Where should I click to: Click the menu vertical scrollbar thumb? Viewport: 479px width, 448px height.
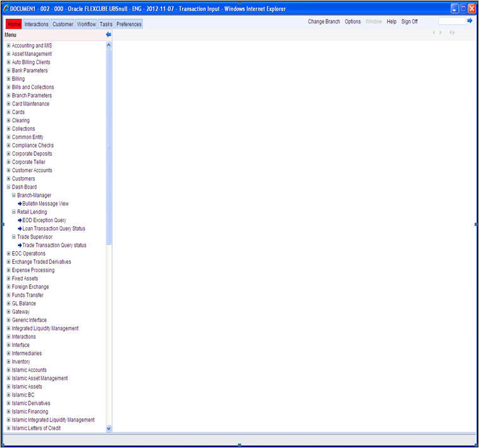point(109,147)
